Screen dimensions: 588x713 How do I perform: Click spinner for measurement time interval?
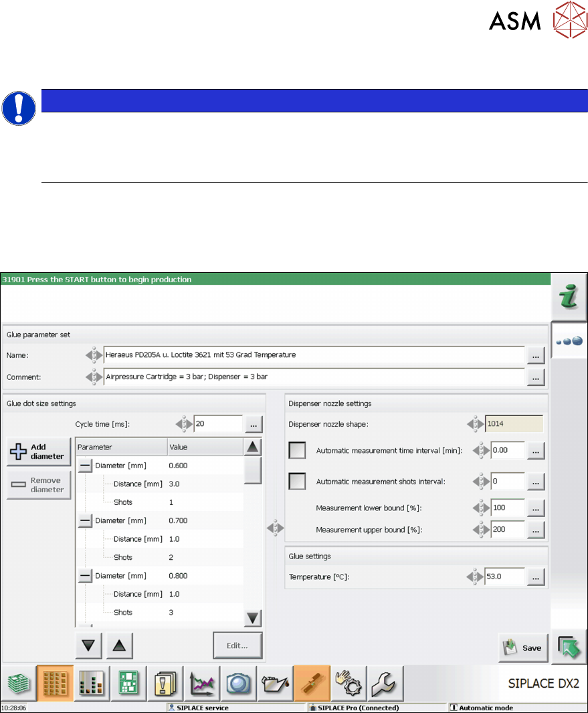[481, 450]
